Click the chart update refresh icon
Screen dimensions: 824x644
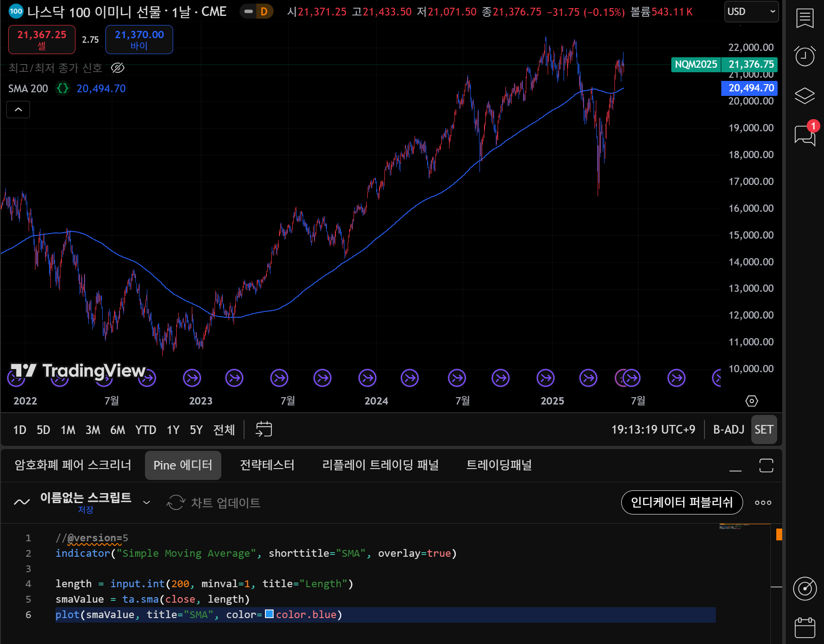pyautogui.click(x=176, y=503)
